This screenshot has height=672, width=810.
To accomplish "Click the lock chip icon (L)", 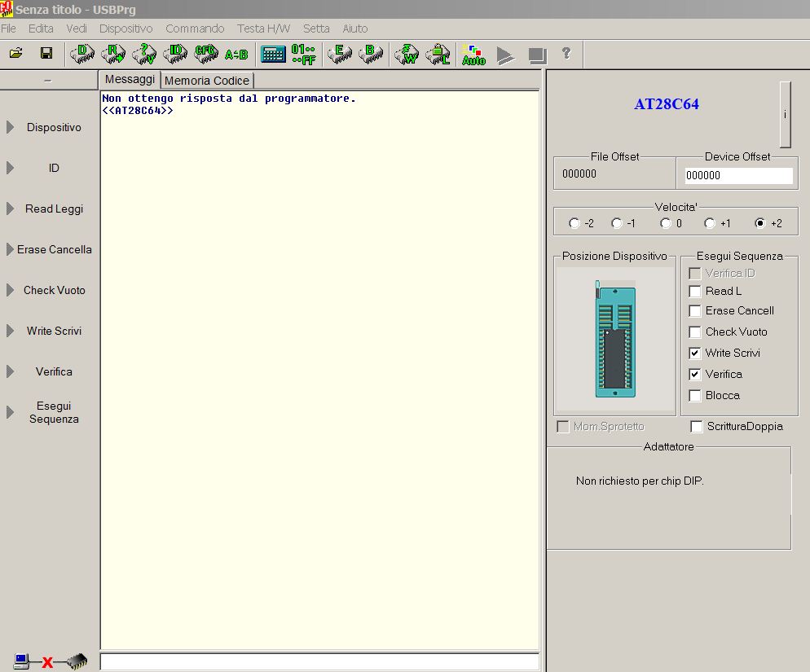I will 438,54.
